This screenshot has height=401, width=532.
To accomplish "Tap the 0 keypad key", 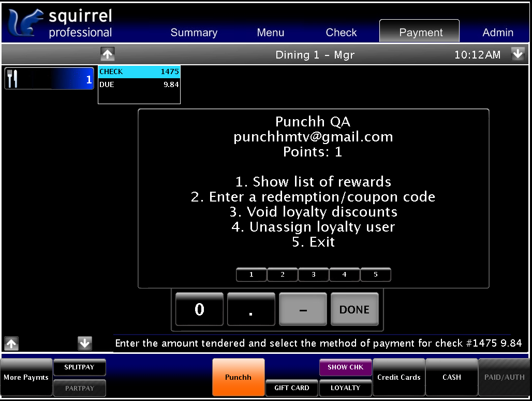I will (200, 309).
